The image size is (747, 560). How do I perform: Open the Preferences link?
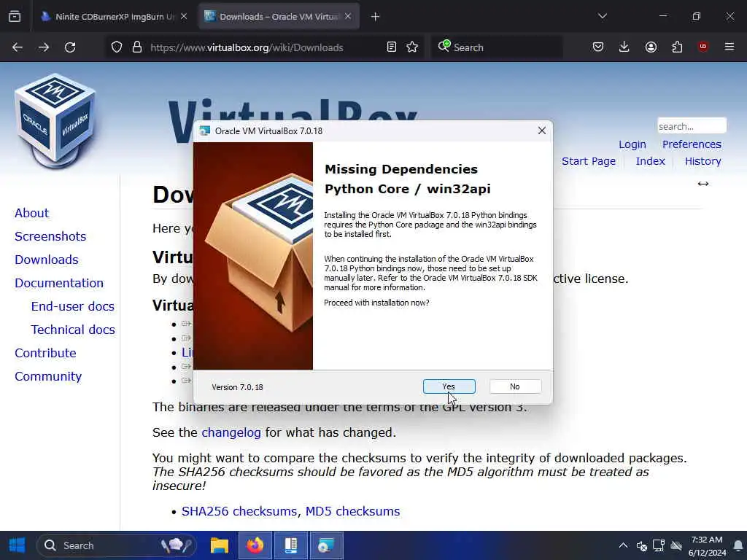click(692, 144)
